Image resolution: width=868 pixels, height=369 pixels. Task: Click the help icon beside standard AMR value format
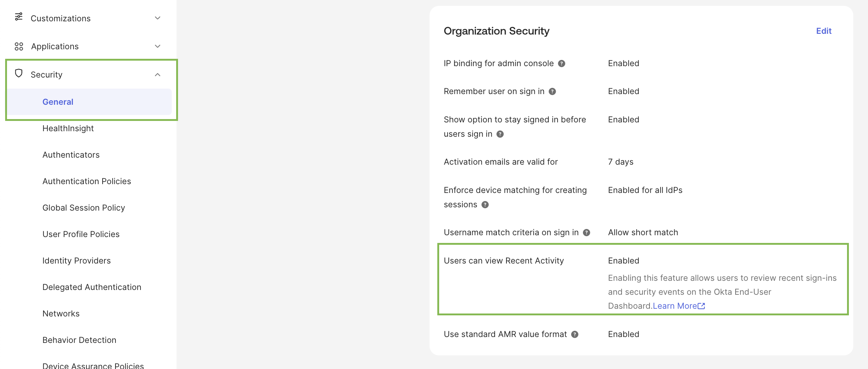point(574,334)
